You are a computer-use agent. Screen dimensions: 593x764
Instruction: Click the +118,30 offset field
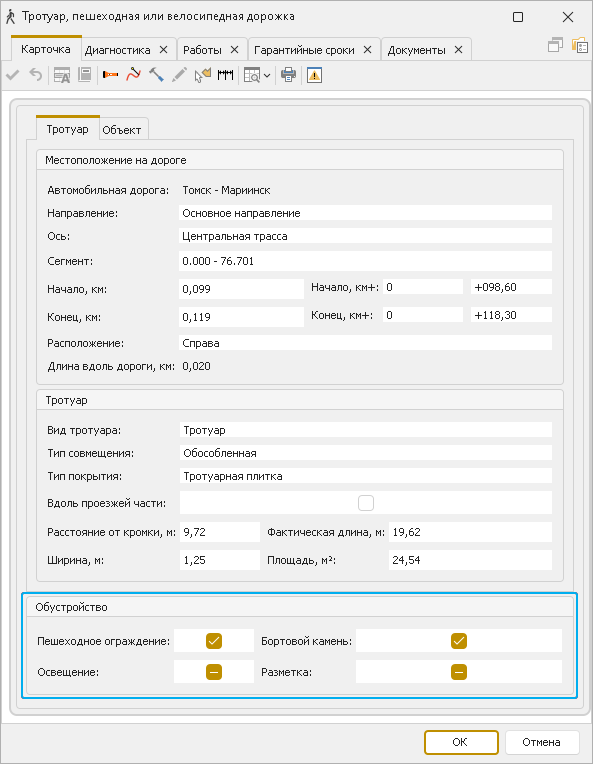tap(512, 315)
